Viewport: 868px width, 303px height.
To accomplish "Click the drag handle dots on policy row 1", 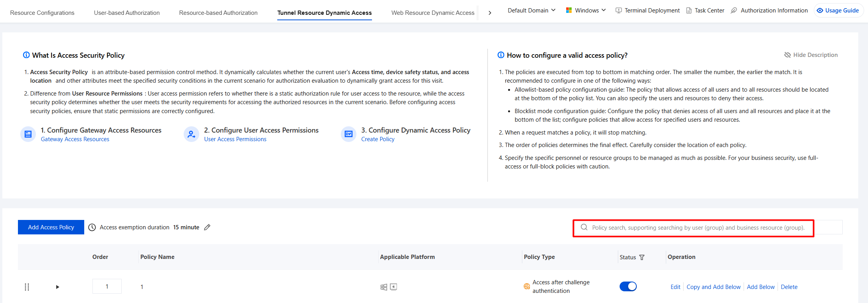I will (x=27, y=287).
